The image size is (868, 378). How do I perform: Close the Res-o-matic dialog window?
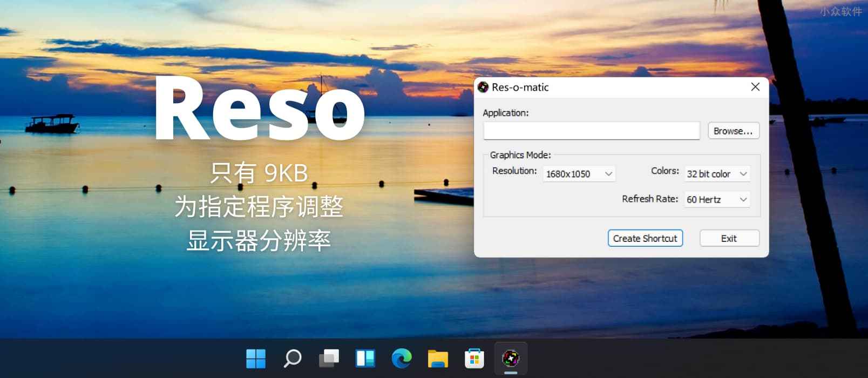(x=755, y=87)
